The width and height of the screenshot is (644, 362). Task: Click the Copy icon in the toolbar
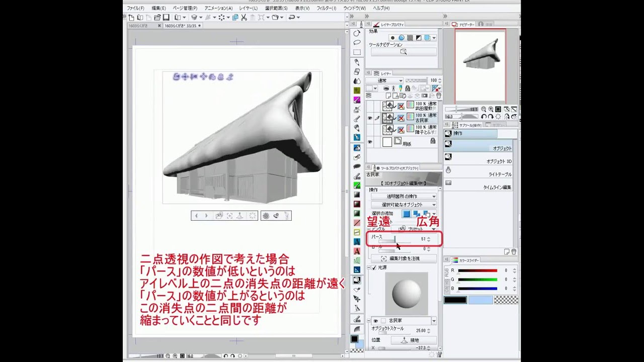[x=235, y=18]
